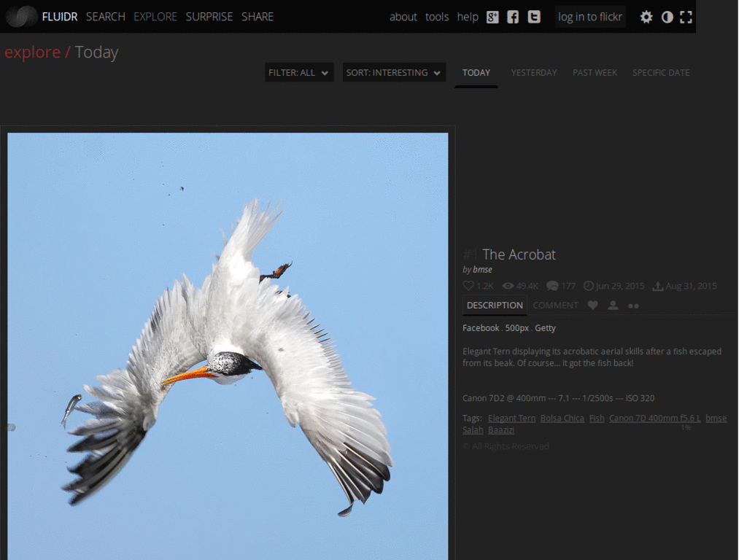747x560 pixels.
Task: Open the settings gear icon
Action: (646, 17)
